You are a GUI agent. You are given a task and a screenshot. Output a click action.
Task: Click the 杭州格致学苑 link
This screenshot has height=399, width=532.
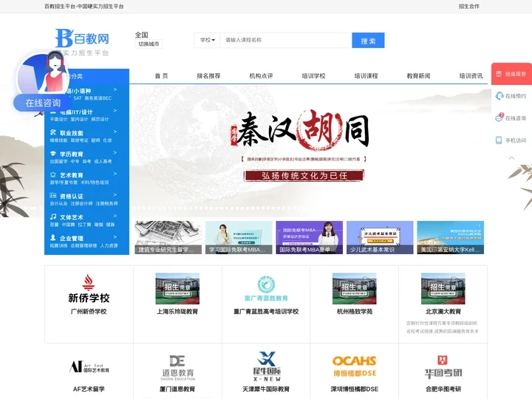tap(355, 312)
